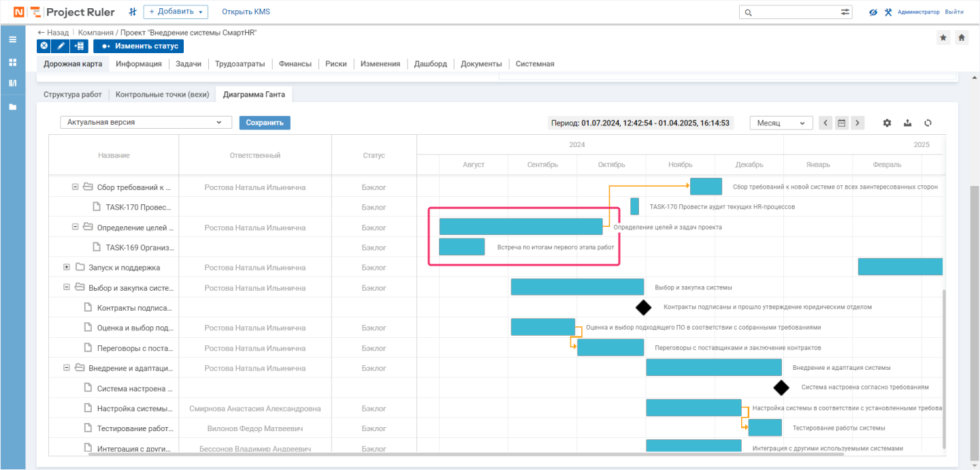Click inside the top search field
The image size is (980, 470).
795,12
